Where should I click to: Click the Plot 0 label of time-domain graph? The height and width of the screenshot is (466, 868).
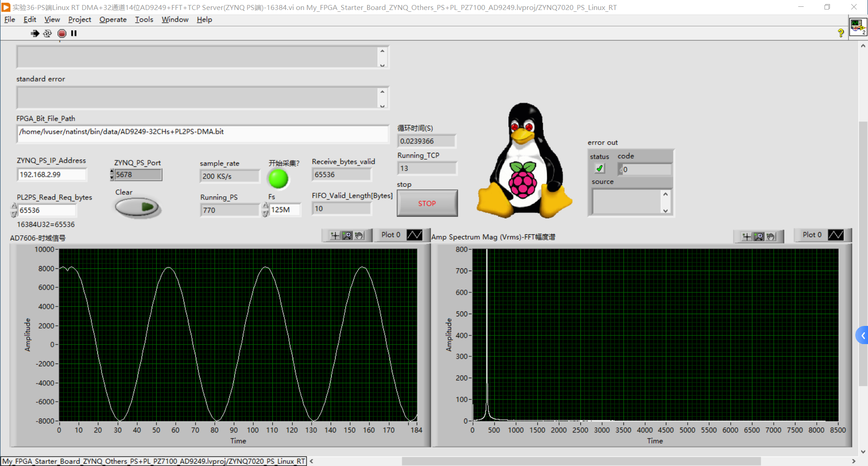(391, 235)
